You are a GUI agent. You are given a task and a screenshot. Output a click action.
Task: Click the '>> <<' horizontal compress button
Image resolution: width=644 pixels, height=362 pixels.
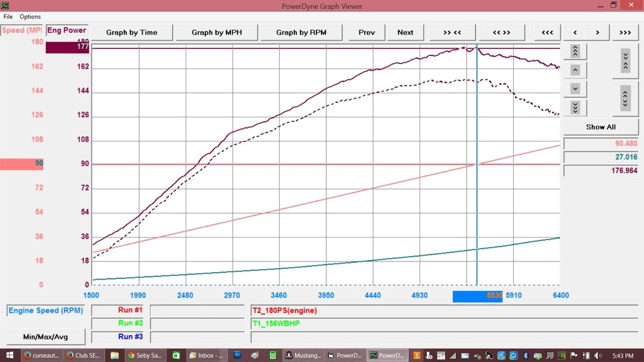pos(452,33)
